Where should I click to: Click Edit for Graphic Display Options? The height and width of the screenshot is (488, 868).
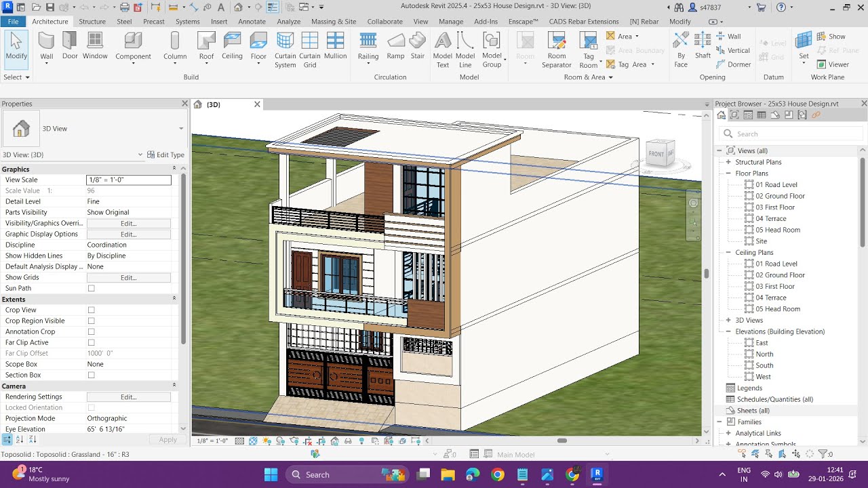point(129,234)
